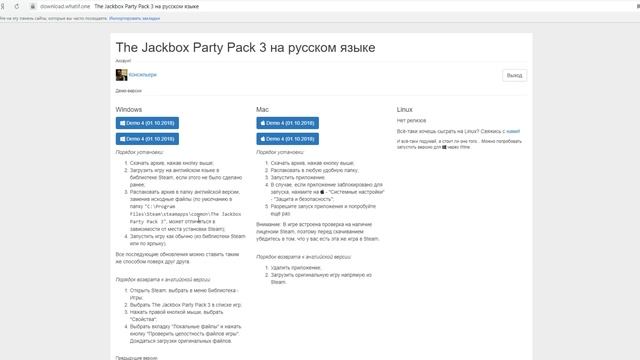Click the 'Windows' column heading
640x360 pixels.
[x=129, y=109]
